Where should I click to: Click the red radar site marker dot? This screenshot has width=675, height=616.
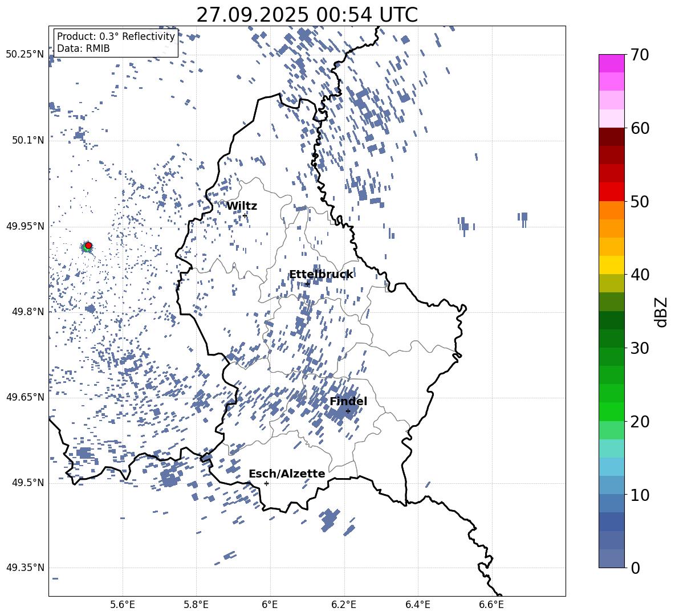(x=88, y=246)
